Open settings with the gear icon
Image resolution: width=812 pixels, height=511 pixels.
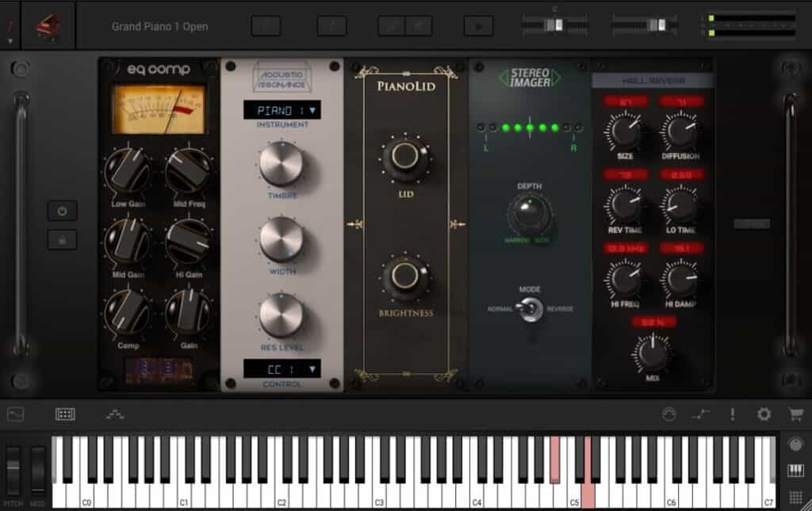tap(764, 414)
